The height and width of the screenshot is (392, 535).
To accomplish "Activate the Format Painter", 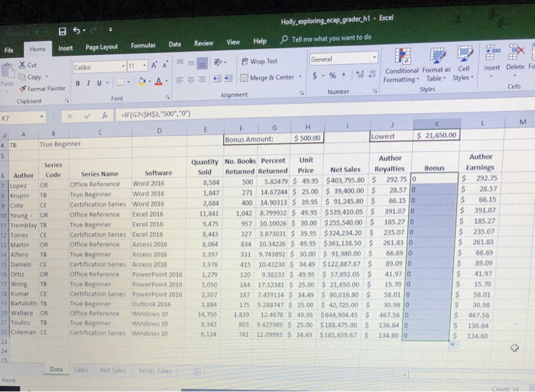I will tap(42, 89).
